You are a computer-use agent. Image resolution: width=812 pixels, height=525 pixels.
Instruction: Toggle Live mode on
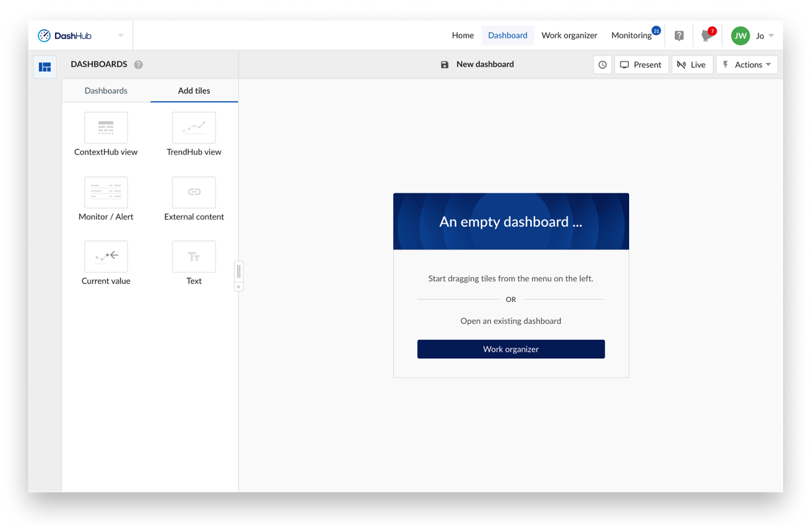[x=691, y=64]
